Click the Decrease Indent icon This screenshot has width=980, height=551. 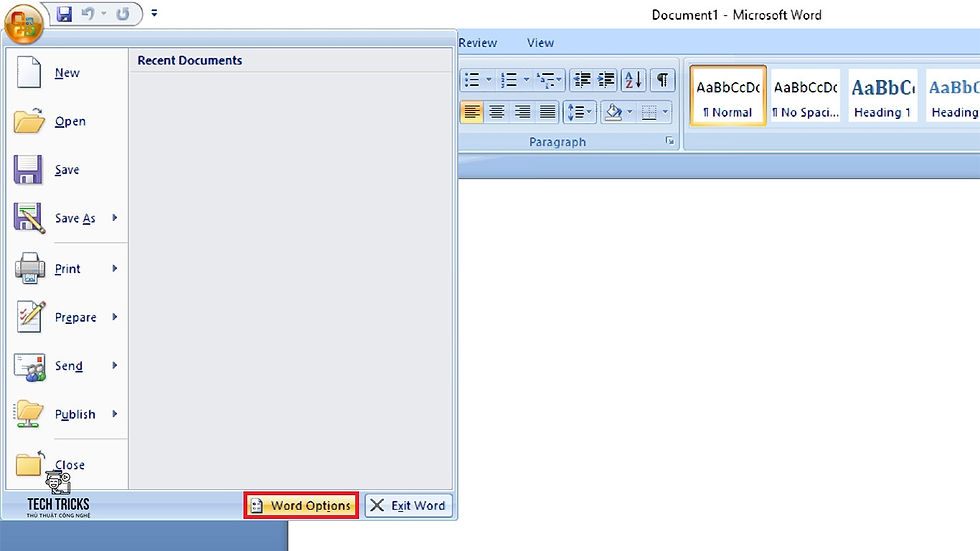(x=582, y=80)
